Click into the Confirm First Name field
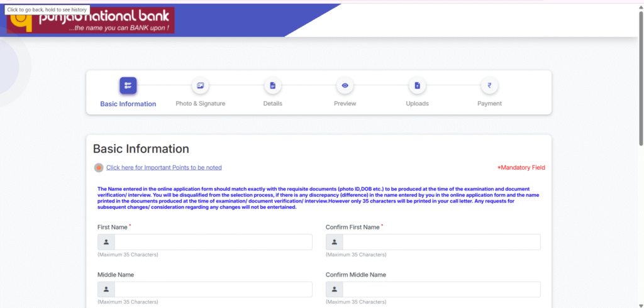Image resolution: width=644 pixels, height=308 pixels. tap(441, 242)
